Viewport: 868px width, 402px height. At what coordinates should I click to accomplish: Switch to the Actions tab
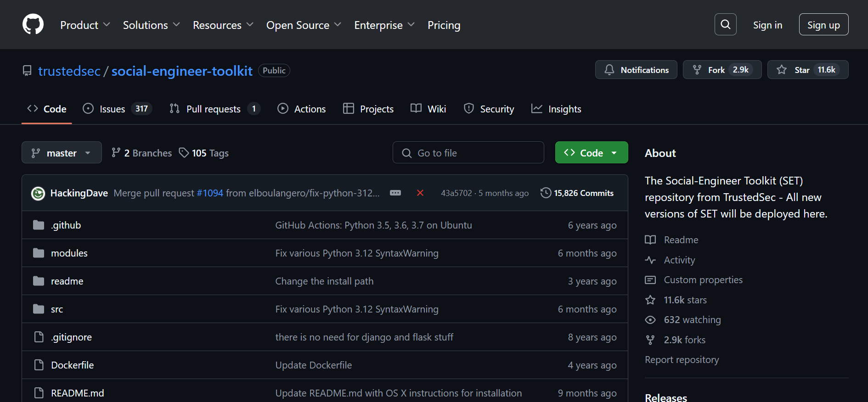point(302,109)
